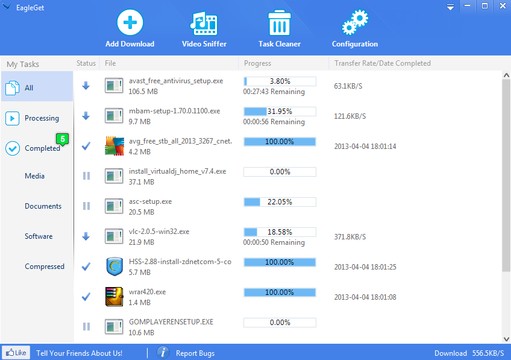Click the Report Bugs info icon
Screen dimensions: 511x360
click(x=163, y=352)
